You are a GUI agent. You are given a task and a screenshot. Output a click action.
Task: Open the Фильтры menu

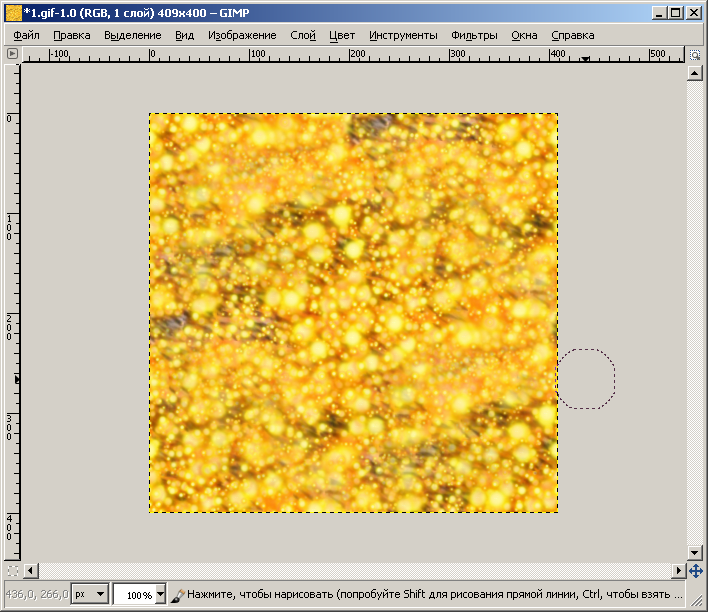[x=474, y=35]
